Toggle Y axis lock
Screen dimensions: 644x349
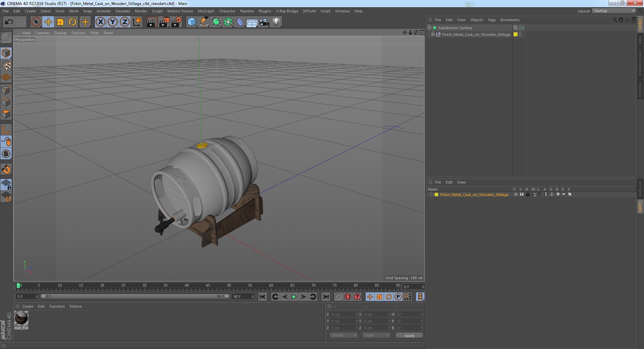coord(112,22)
